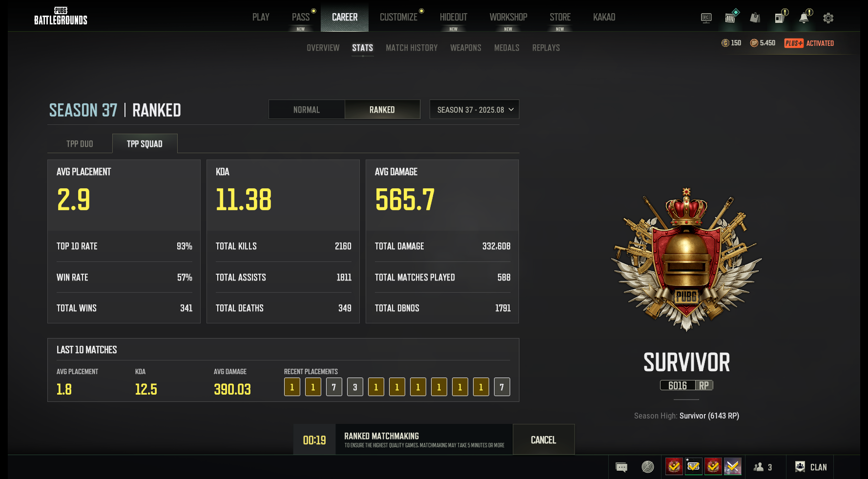Click the starred teammate avatar with crate
Viewport: 868px width, 479px height.
694,466
